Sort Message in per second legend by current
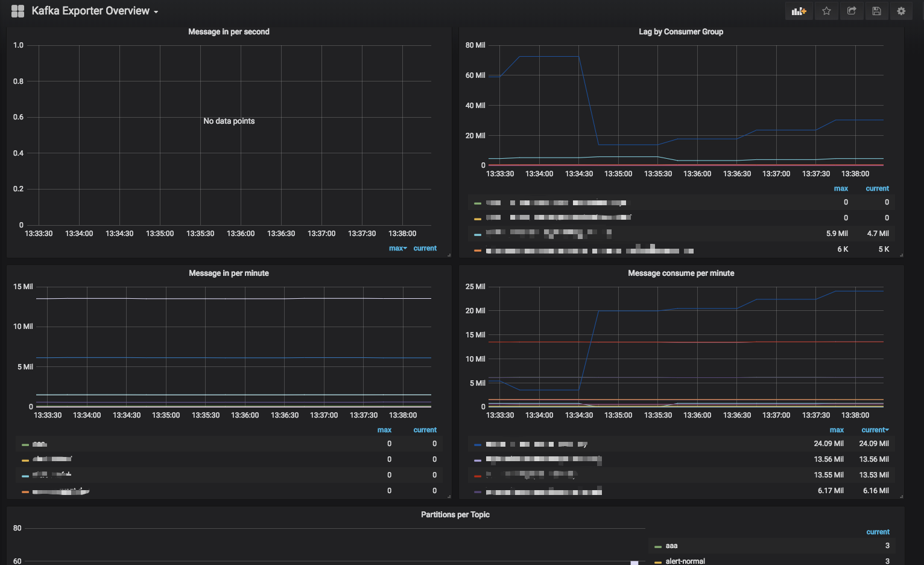 (425, 248)
